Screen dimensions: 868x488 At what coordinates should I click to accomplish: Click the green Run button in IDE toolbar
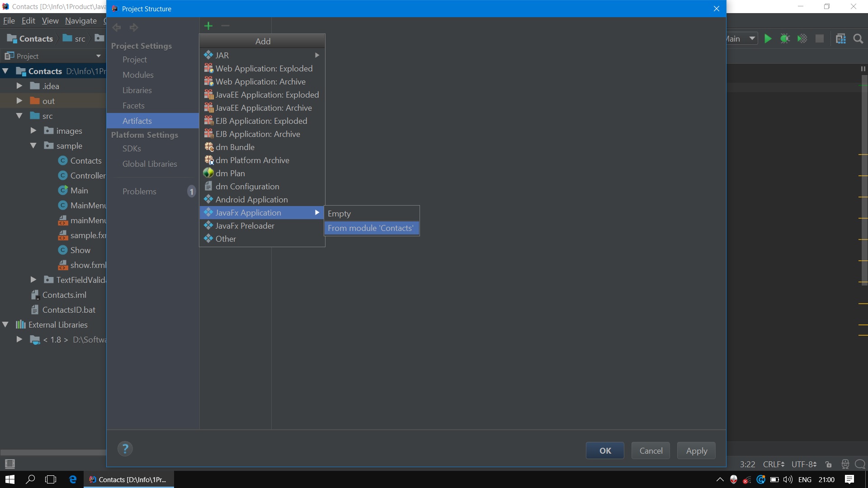(768, 39)
